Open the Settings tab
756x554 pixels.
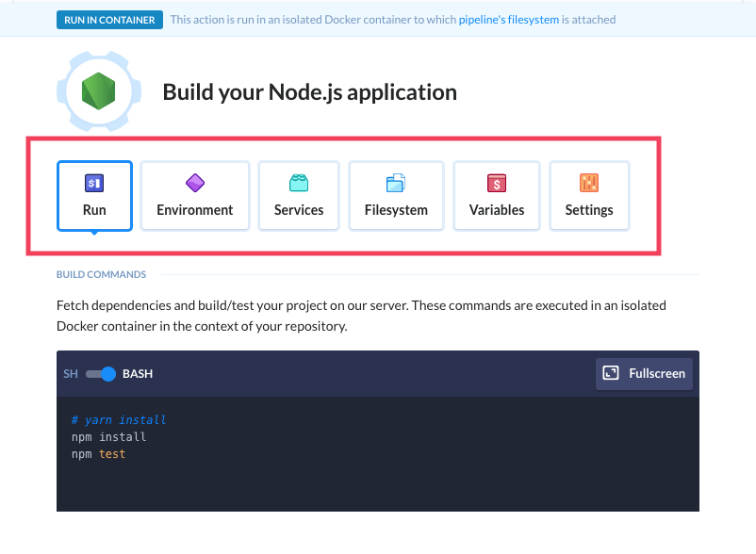[x=589, y=196]
